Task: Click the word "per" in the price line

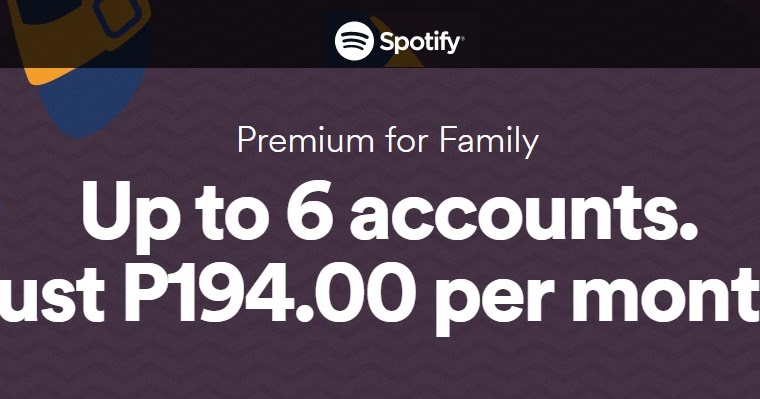Action: 497,303
